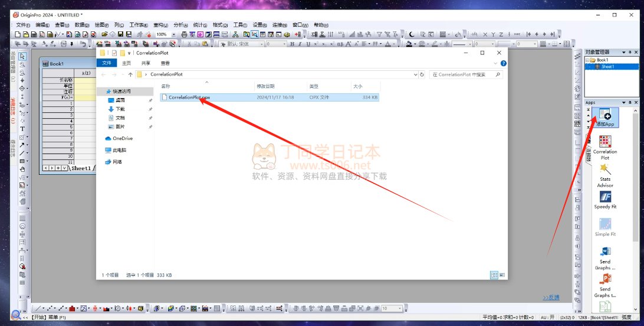The width and height of the screenshot is (644, 326).
Task: Select the CorrelationPlot.opx file
Action: [x=269, y=97]
